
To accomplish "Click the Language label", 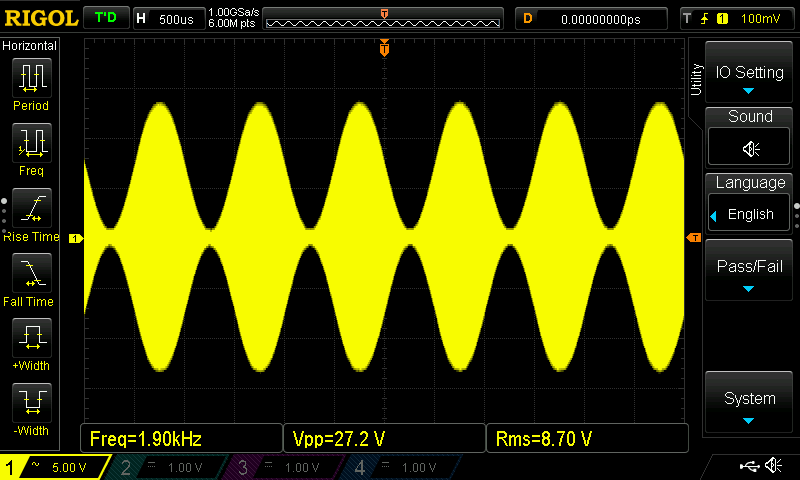I will pyautogui.click(x=749, y=183).
